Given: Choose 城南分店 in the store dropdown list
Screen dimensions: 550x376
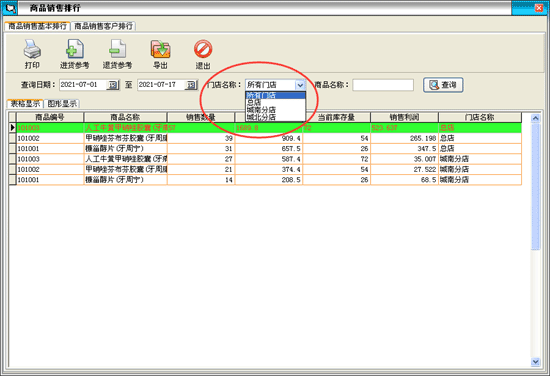Looking at the screenshot, I should click(x=275, y=110).
